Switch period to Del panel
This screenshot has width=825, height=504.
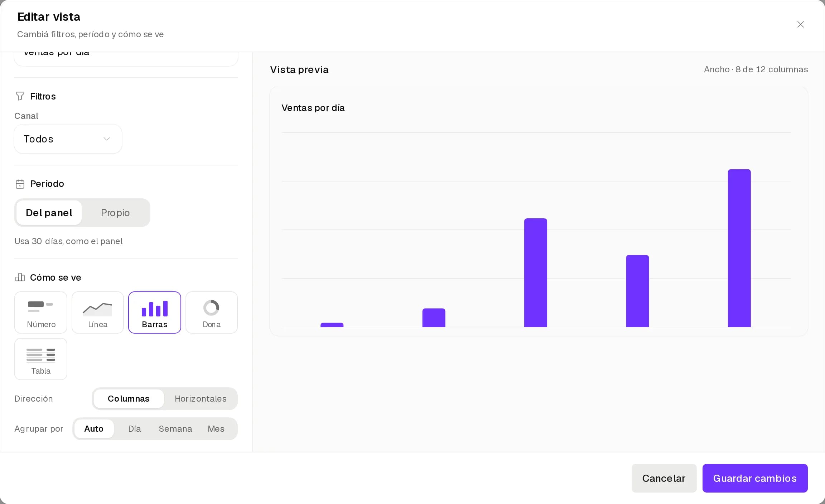point(49,213)
